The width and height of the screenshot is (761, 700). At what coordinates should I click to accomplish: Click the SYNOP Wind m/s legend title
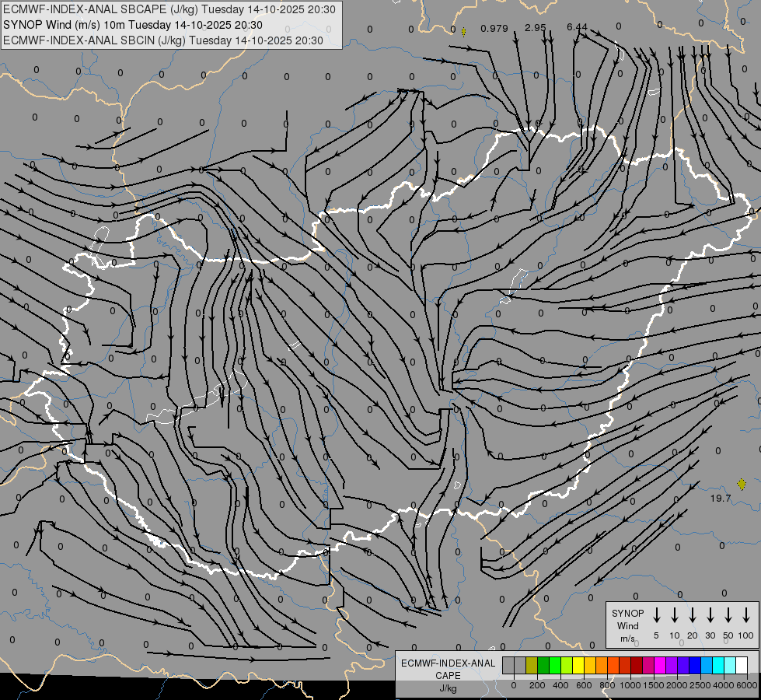(x=627, y=625)
